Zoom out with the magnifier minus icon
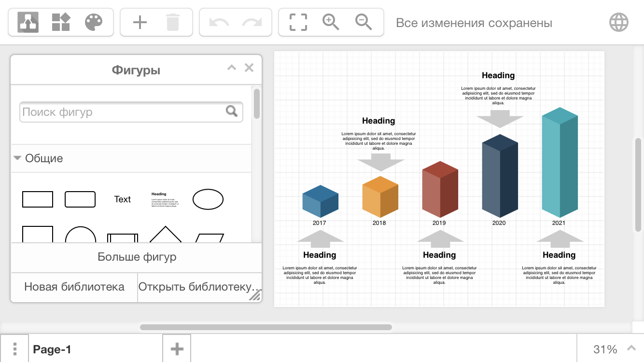Image resolution: width=644 pixels, height=362 pixels. click(x=364, y=22)
